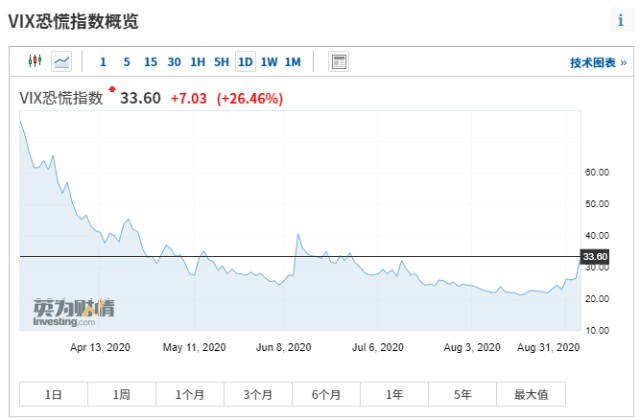Select the area line chart icon
Image resolution: width=640 pixels, height=420 pixels.
click(x=62, y=62)
